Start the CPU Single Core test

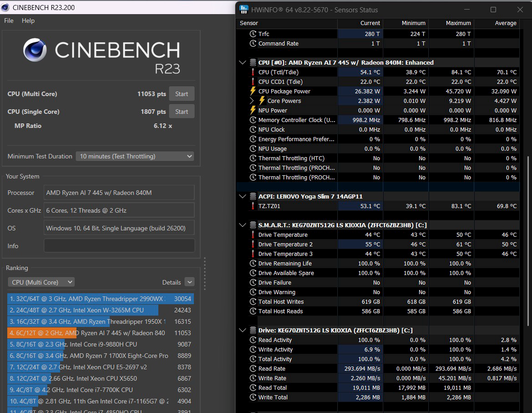click(182, 112)
